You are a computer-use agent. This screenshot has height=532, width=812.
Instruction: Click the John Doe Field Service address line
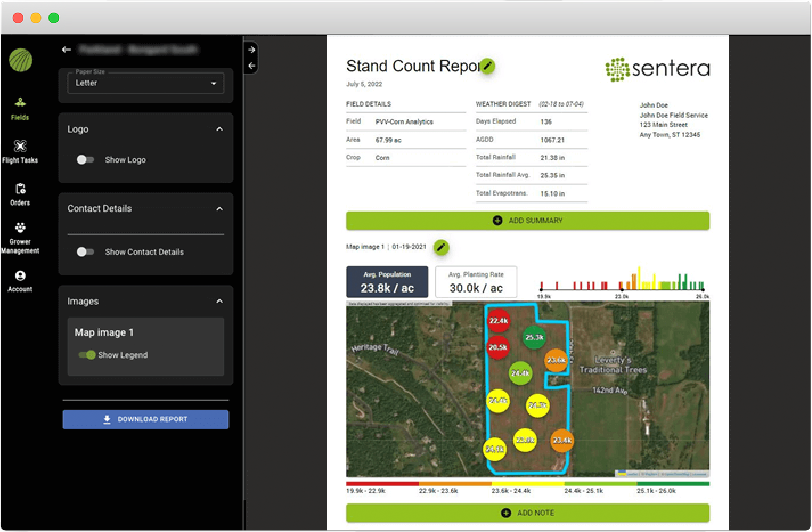(674, 115)
